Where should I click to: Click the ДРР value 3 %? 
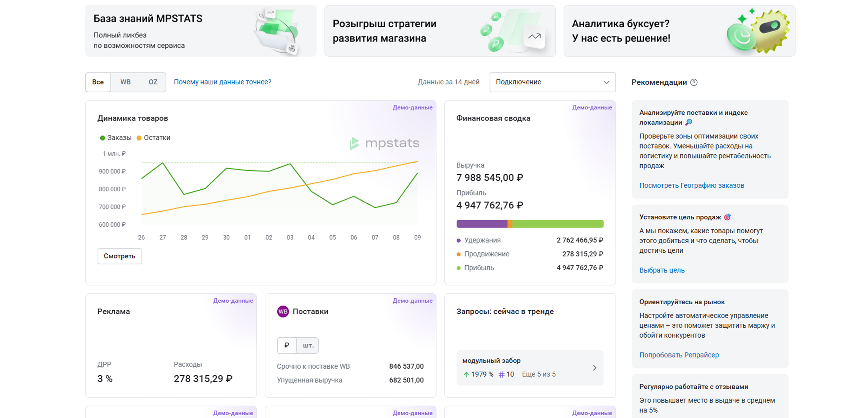[105, 379]
